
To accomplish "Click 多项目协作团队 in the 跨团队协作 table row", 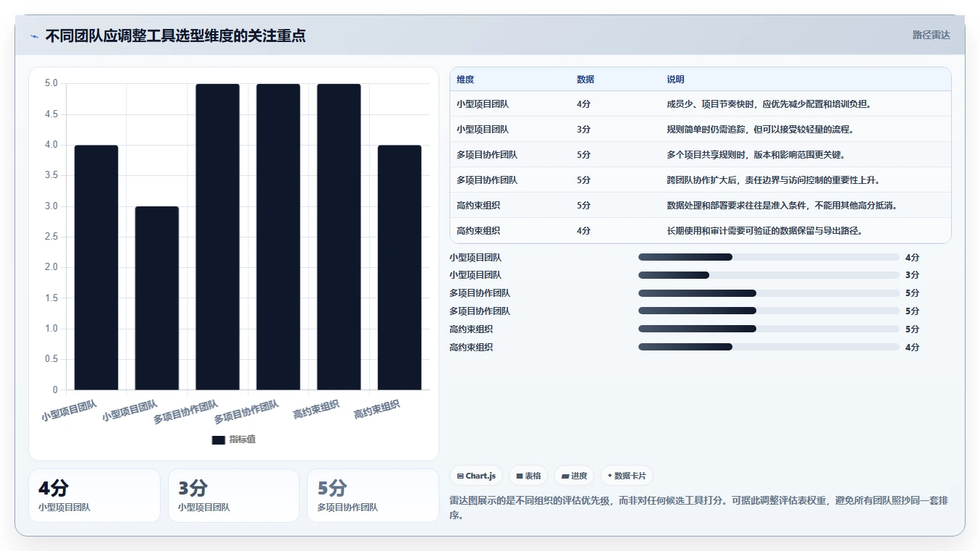I will pos(487,180).
